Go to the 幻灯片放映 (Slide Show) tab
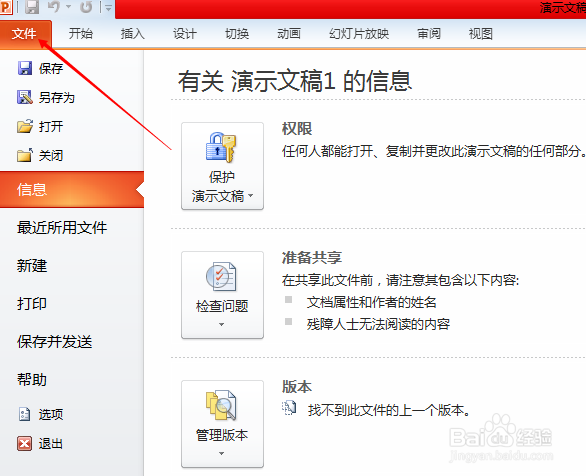This screenshot has width=586, height=476. coord(359,34)
